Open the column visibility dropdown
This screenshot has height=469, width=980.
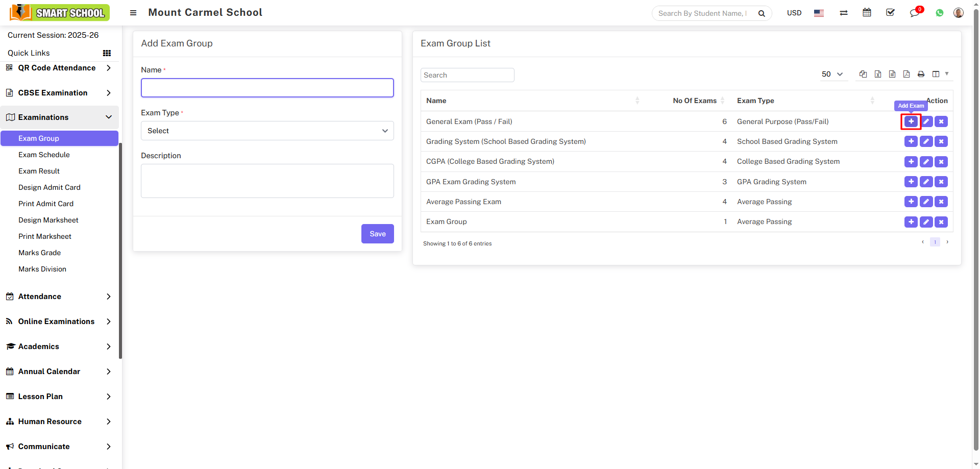[x=939, y=74]
